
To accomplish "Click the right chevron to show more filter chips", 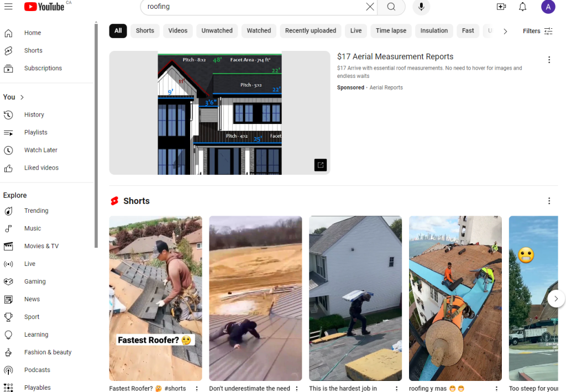I will [x=505, y=31].
